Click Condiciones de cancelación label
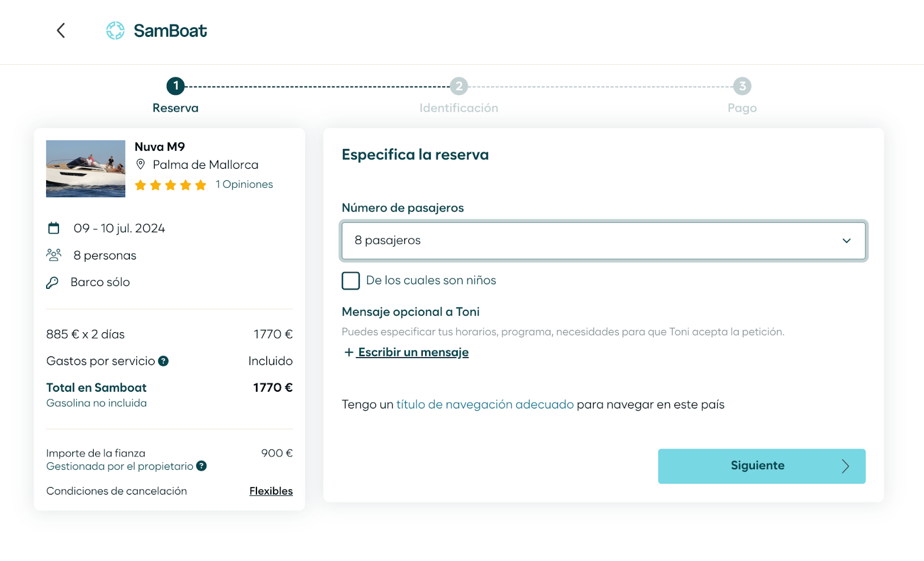The width and height of the screenshot is (924, 561). [117, 491]
